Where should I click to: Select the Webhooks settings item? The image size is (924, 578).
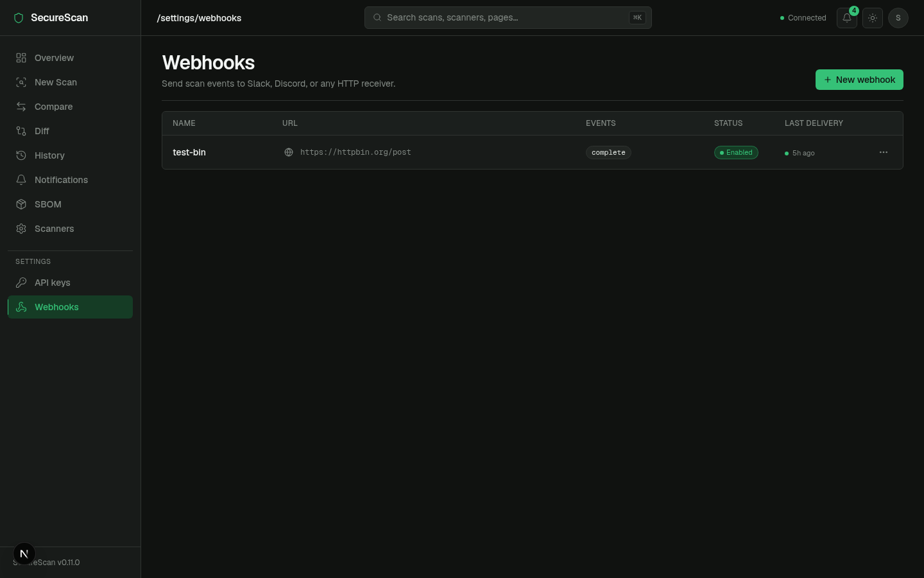coord(70,307)
